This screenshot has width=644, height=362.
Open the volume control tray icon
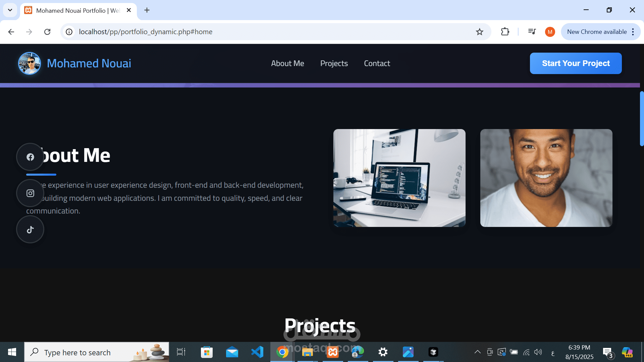(538, 352)
